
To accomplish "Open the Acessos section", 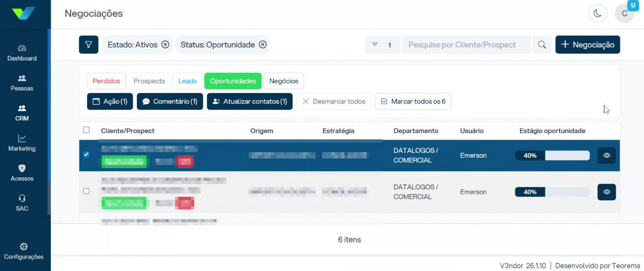I will [x=22, y=173].
